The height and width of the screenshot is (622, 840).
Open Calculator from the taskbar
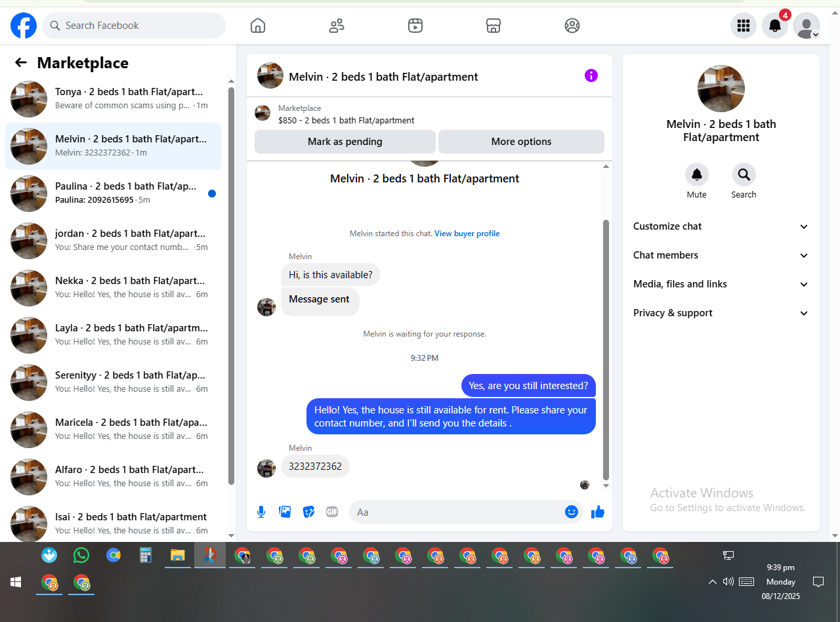(x=145, y=555)
